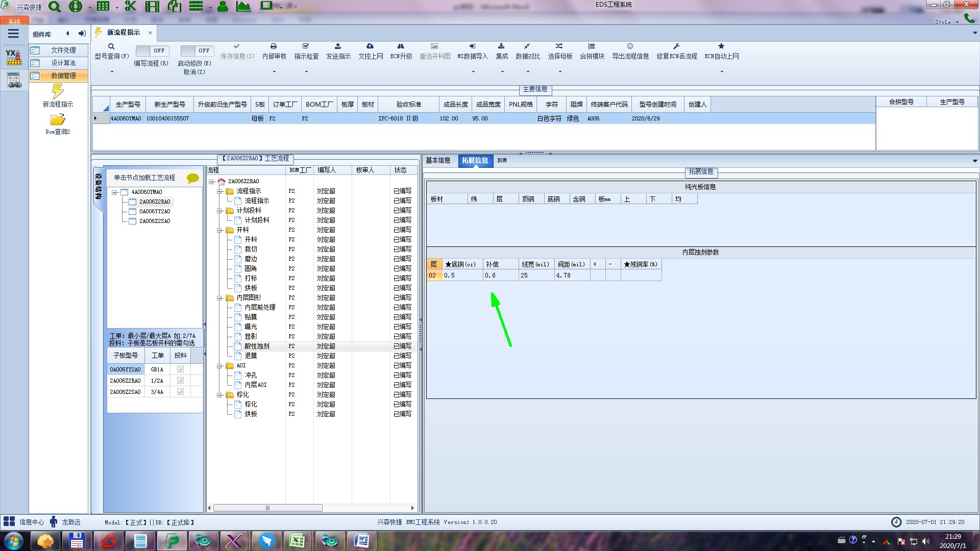Open Excel from Windows taskbar
Screen dimensions: 980x551
(297, 541)
